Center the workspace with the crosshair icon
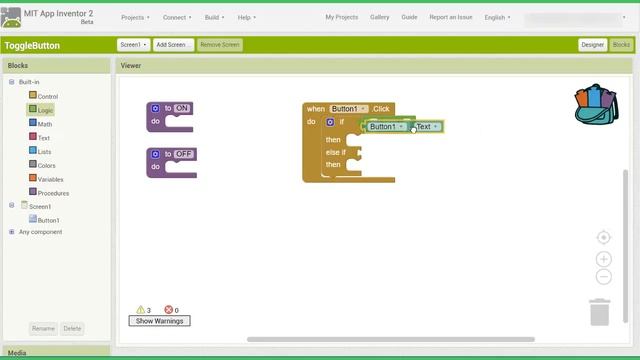This screenshot has width=640, height=360. click(604, 238)
